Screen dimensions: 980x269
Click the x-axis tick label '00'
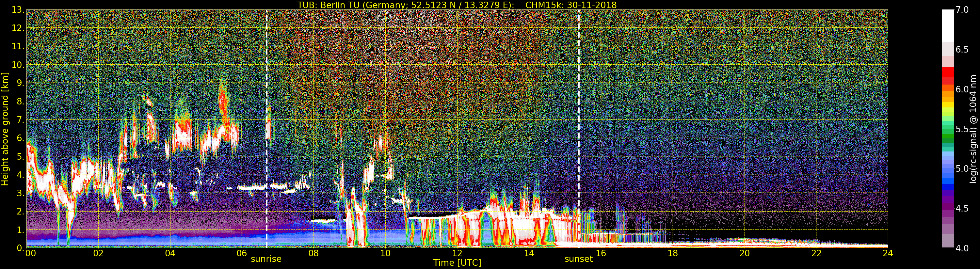pyautogui.click(x=30, y=253)
